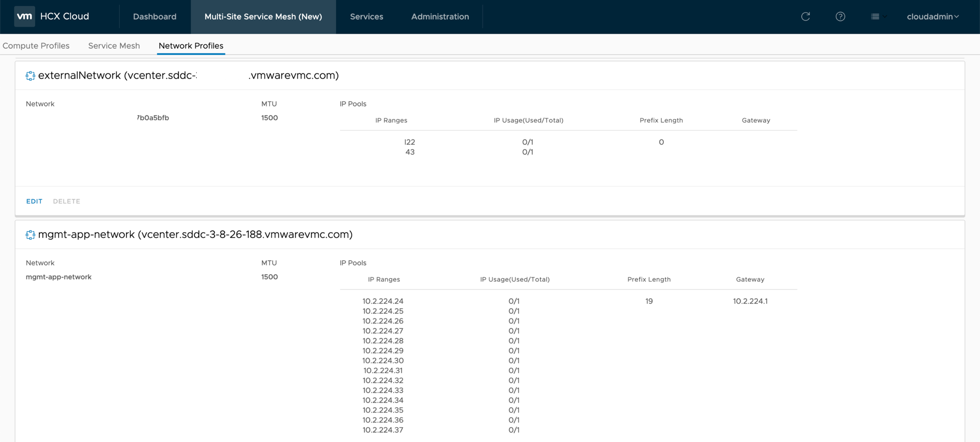
Task: Expand the cloudadmin user menu
Action: coord(932,17)
